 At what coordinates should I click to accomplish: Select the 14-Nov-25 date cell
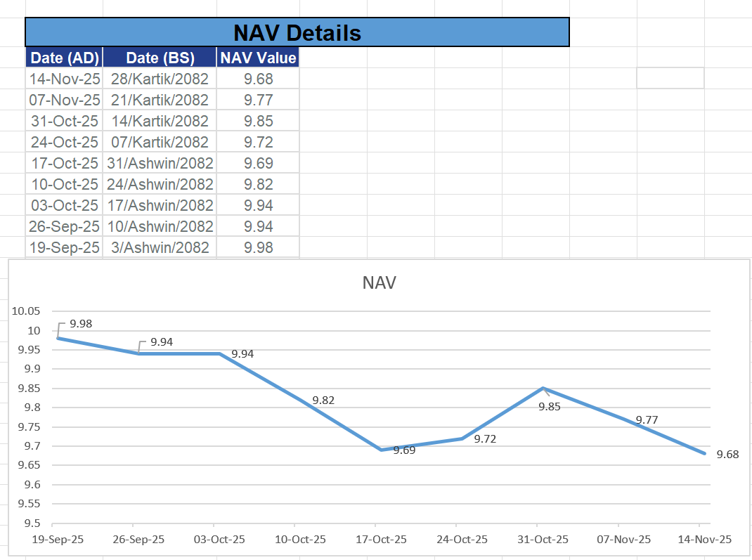(x=65, y=79)
